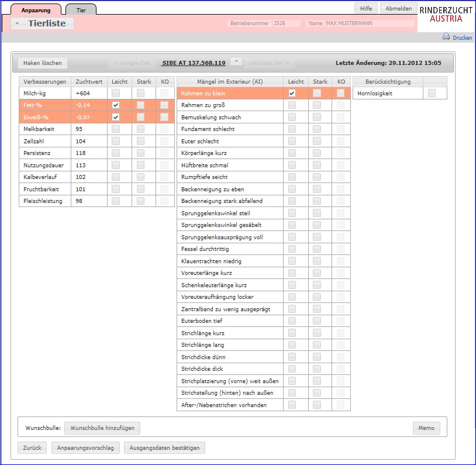Check Leicht for Milch-kg
476x465 pixels.
[116, 93]
